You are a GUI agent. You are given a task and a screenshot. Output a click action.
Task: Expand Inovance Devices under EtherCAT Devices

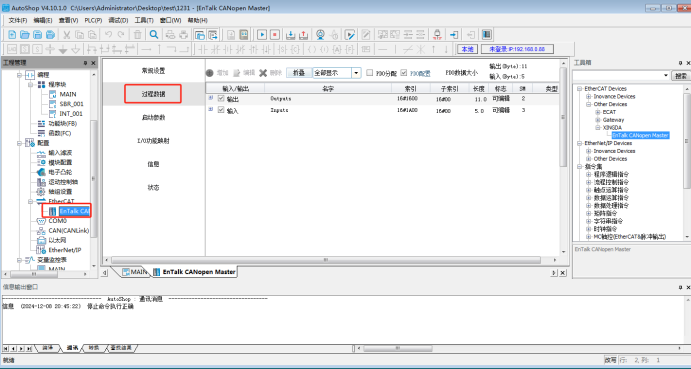[588, 97]
